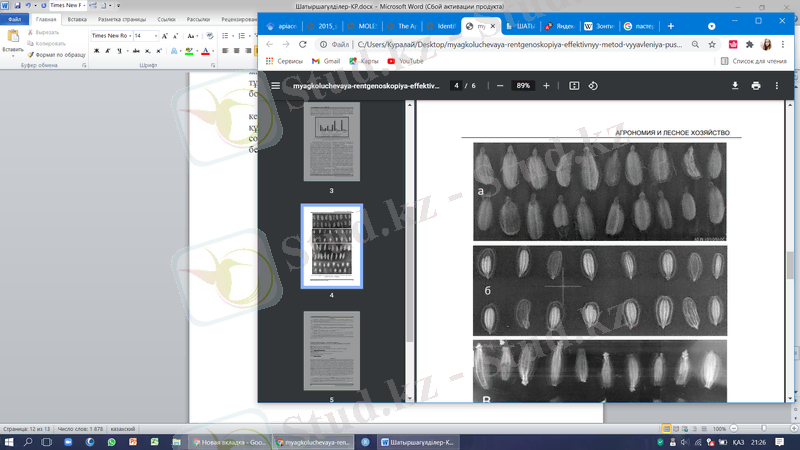Rotate the PDF counterclockwise
800x450 pixels.
[593, 86]
